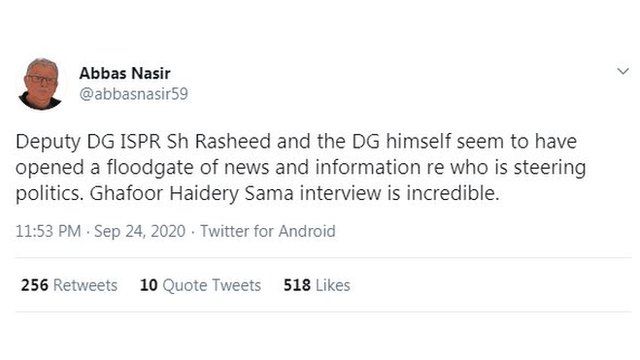Click the Abbas Nasir display name
The image size is (640, 360).
[x=124, y=73]
